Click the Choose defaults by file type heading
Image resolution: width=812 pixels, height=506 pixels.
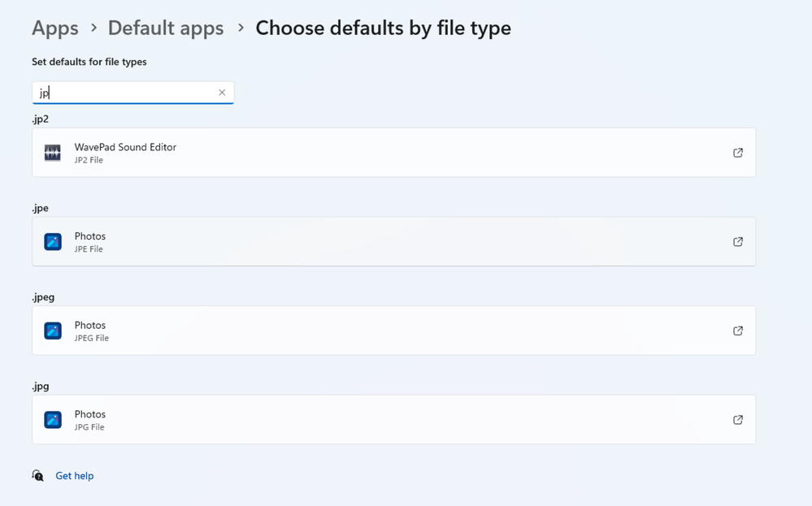(383, 28)
